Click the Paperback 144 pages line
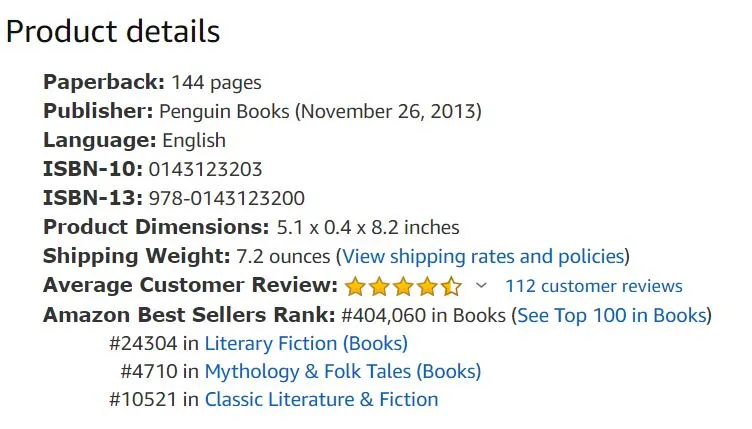Viewport: 752px width, 429px height. 152,82
